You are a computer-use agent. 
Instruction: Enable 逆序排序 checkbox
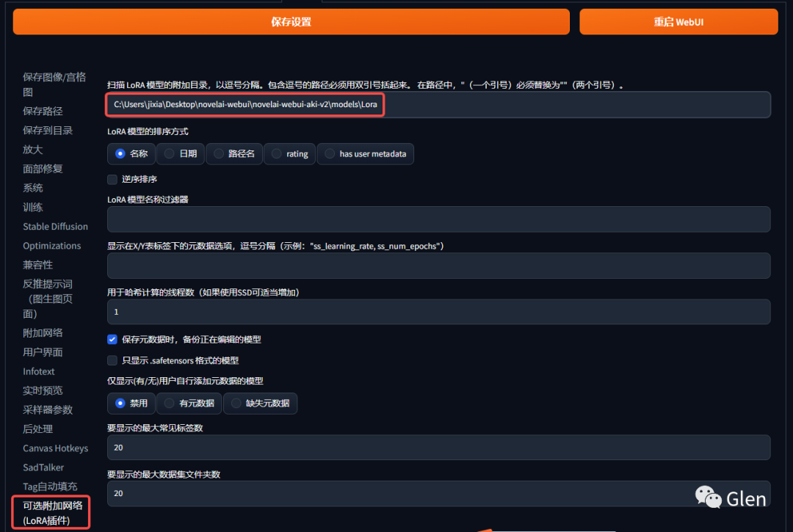(112, 179)
